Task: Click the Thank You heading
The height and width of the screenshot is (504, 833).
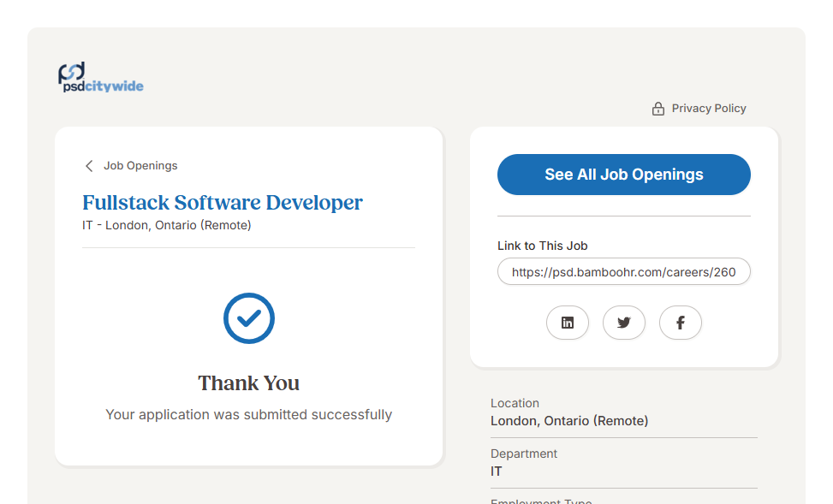Action: tap(249, 382)
